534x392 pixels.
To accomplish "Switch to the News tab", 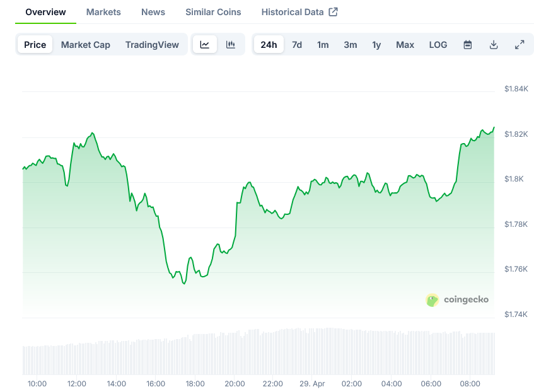I will pos(153,11).
